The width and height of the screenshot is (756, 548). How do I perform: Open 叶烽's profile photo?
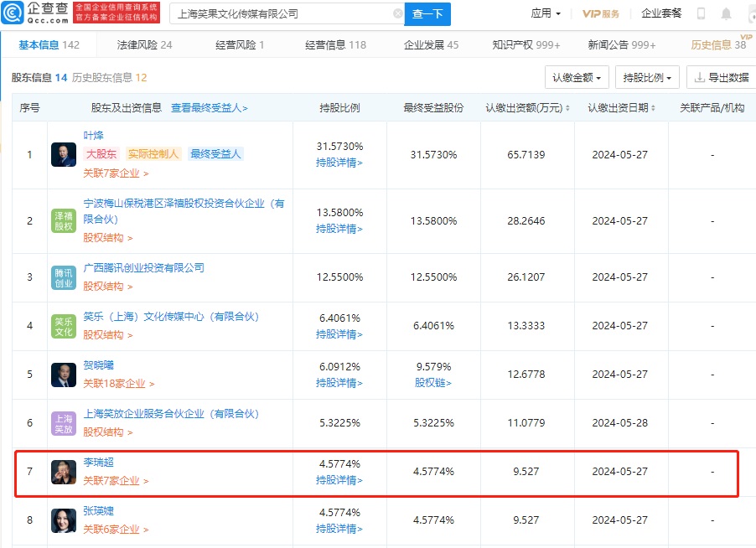pos(64,155)
